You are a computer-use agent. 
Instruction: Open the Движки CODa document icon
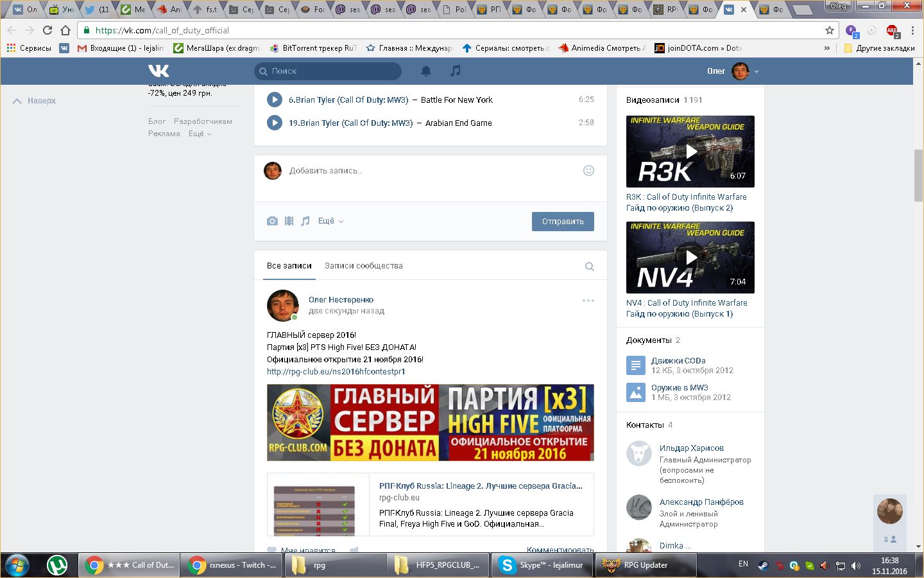coord(635,365)
